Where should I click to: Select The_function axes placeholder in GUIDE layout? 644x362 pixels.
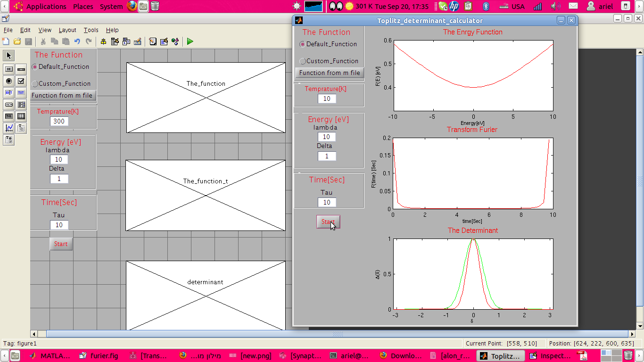[206, 98]
